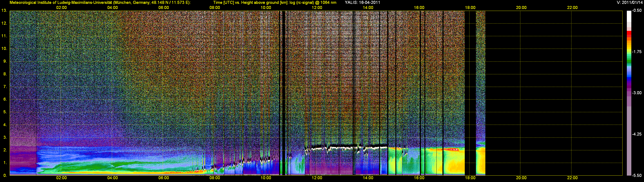This screenshot has height=182, width=644.
Task: Click the red patch near 17:20 at 2 km
Action: (x=451, y=149)
